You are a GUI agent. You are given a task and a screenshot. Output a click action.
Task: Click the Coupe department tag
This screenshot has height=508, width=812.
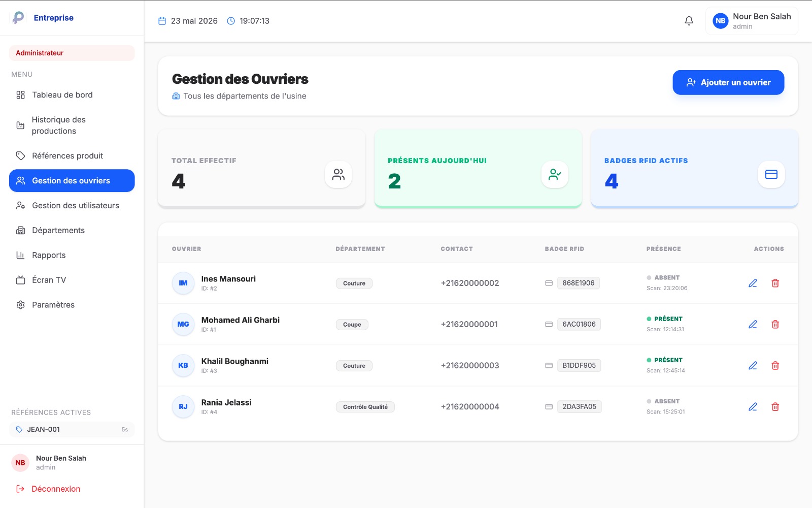tap(352, 325)
